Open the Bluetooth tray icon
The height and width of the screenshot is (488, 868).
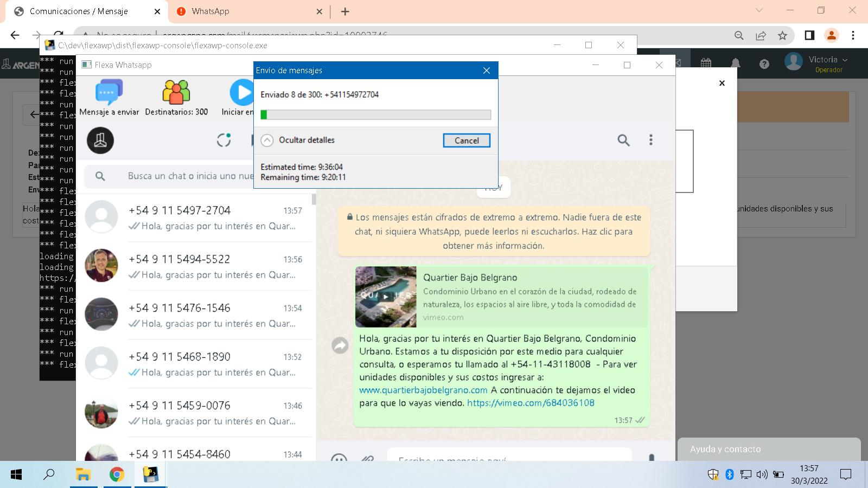pos(730,474)
